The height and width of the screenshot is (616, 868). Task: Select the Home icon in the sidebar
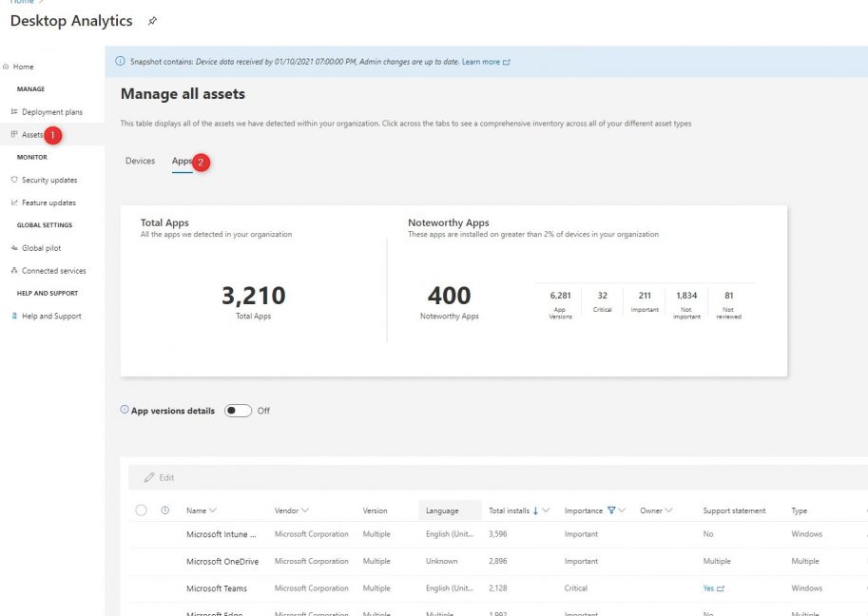pyautogui.click(x=8, y=66)
